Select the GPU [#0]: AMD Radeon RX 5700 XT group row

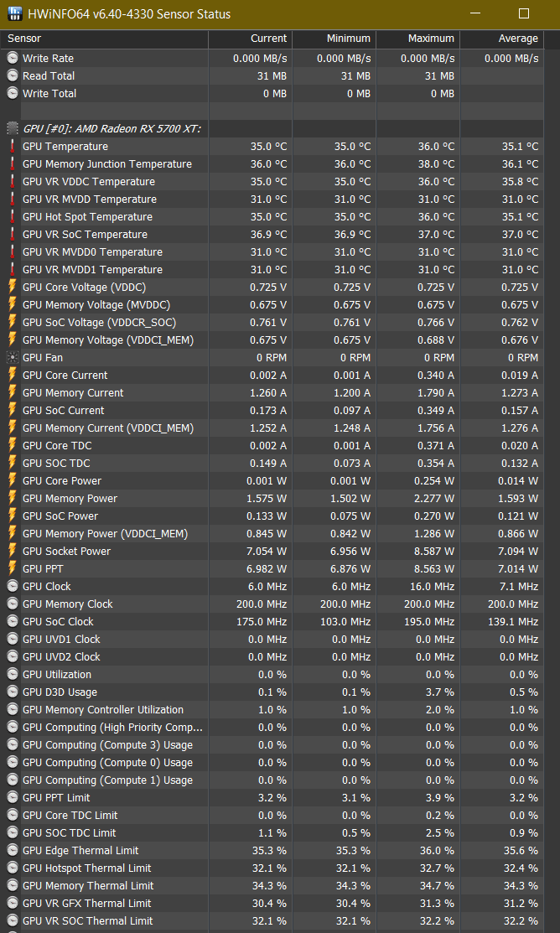coord(272,128)
